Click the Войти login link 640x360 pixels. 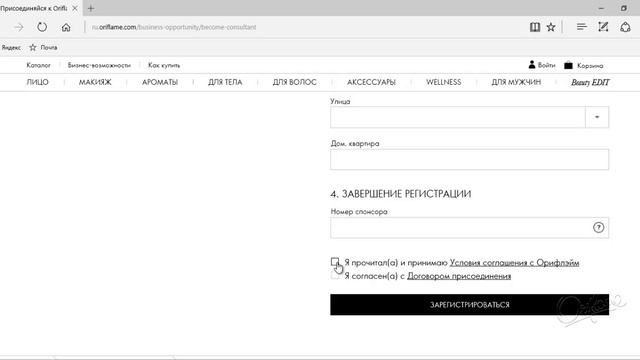pyautogui.click(x=547, y=65)
